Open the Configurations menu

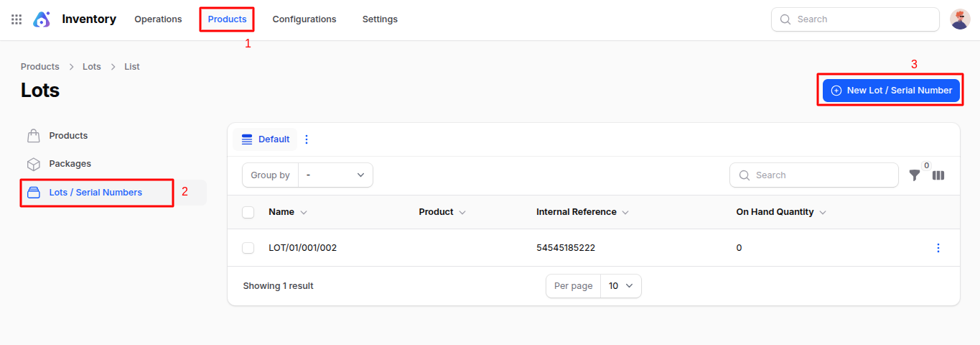(304, 19)
